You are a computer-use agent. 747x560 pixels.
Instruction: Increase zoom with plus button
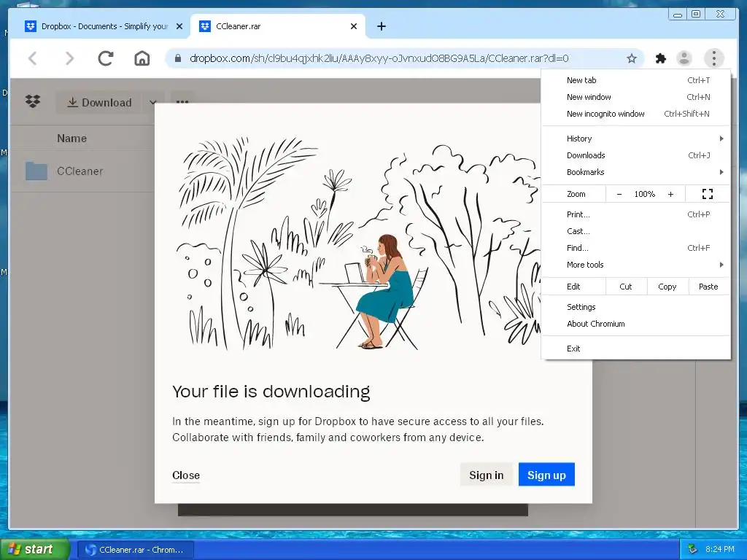(x=671, y=194)
